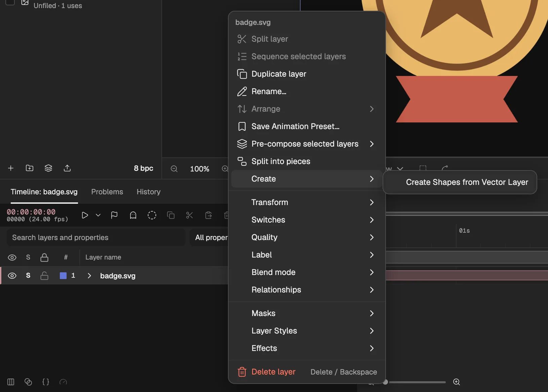Toggle visibility of badge.svg layer
Viewport: 548px width, 392px height.
pos(12,276)
